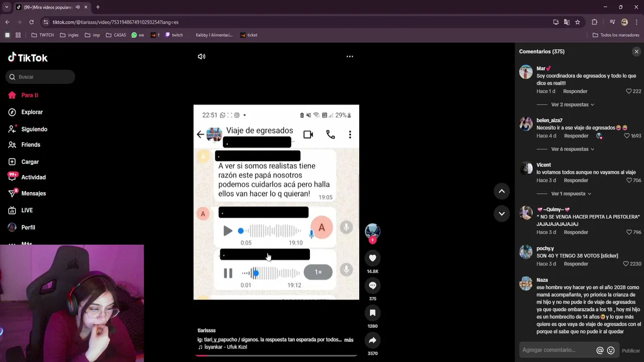644x362 pixels.
Task: Expand video caption with 'más'
Action: [349, 340]
